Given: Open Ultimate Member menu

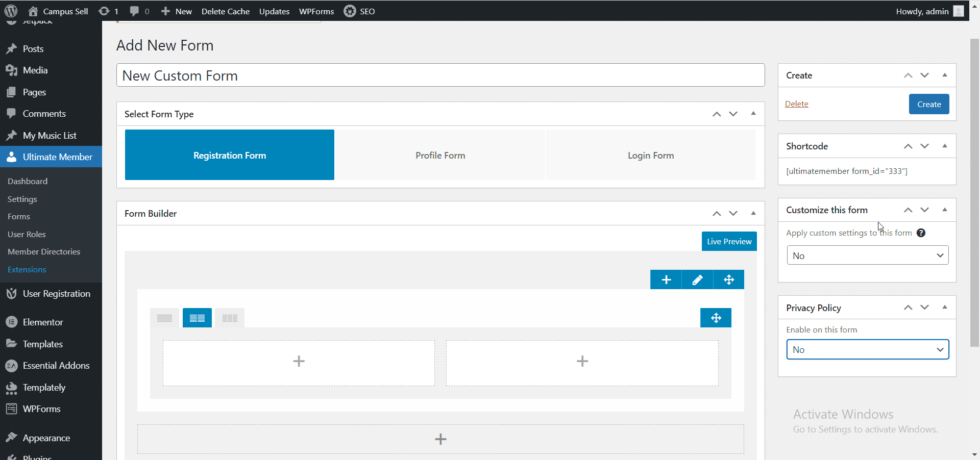Looking at the screenshot, I should click(x=51, y=157).
